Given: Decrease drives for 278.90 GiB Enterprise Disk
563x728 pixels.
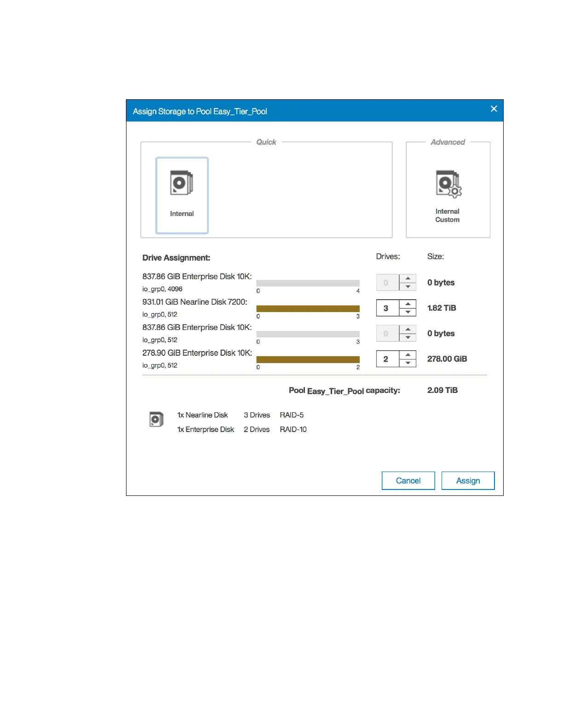Looking at the screenshot, I should click(x=408, y=363).
